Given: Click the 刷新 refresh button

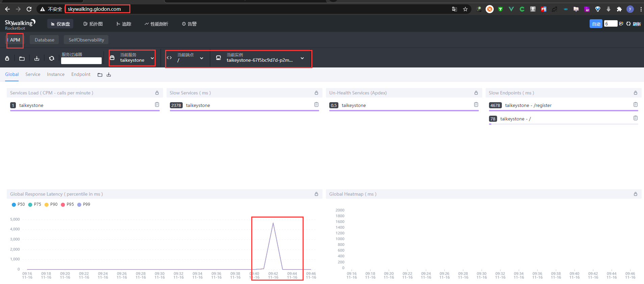Looking at the screenshot, I should click(634, 24).
